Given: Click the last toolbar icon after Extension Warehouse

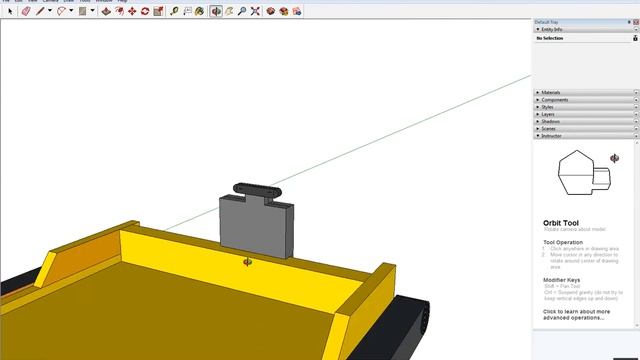Looking at the screenshot, I should tap(297, 11).
